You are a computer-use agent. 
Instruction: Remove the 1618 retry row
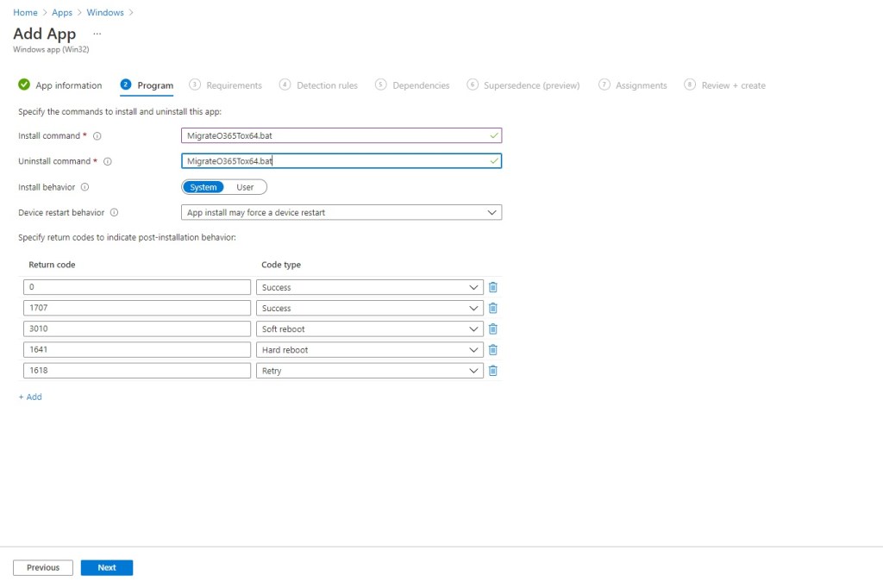(493, 371)
